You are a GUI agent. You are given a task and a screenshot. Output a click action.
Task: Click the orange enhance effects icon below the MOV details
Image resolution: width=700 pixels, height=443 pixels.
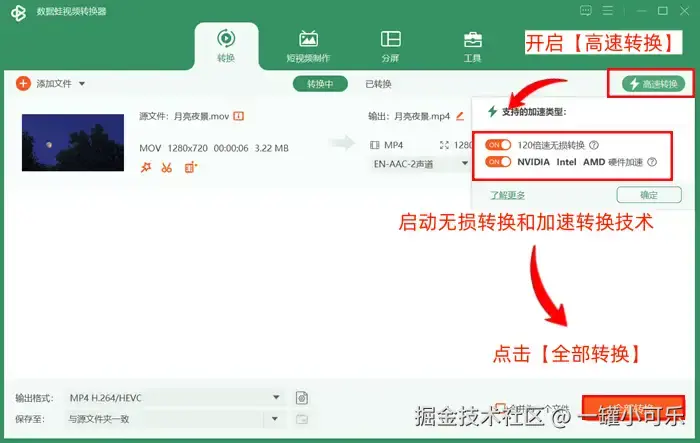pos(146,167)
